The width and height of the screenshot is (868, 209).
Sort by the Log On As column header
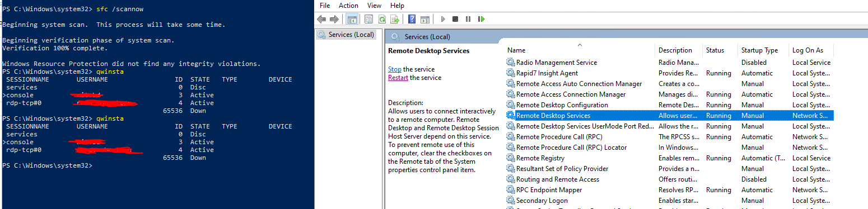(x=808, y=50)
